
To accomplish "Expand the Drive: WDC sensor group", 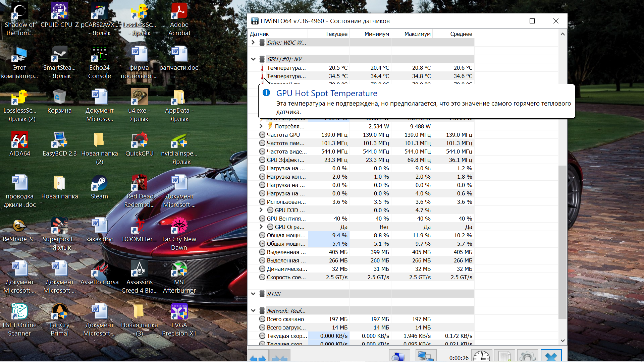I will [253, 43].
